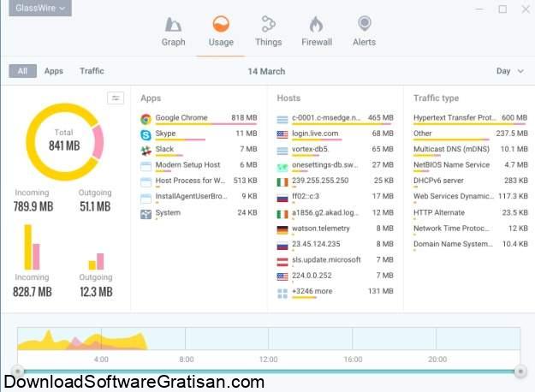The image size is (535, 392).
Task: Switch to the Traffic filter tab
Action: click(92, 71)
